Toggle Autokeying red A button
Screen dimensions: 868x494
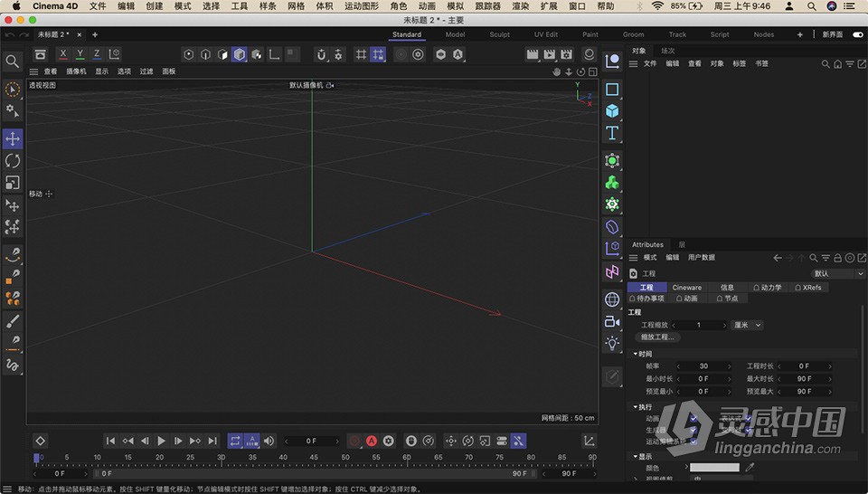pos(372,441)
